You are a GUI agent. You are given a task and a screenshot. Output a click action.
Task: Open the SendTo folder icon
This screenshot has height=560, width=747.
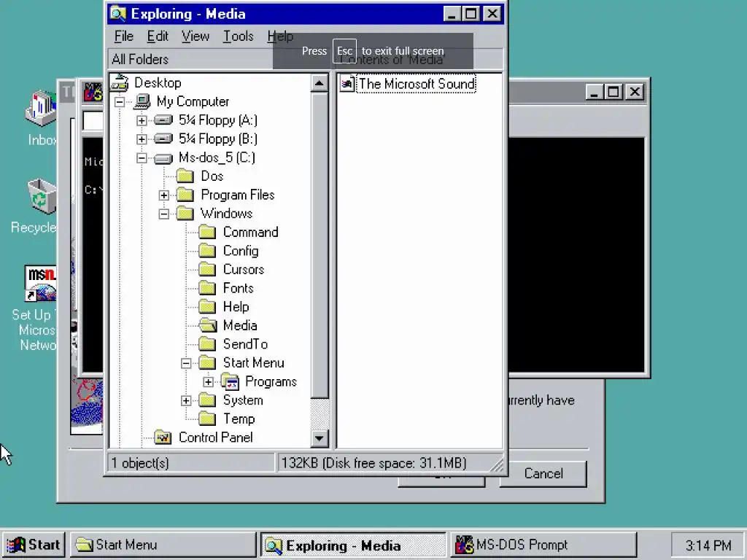point(207,344)
